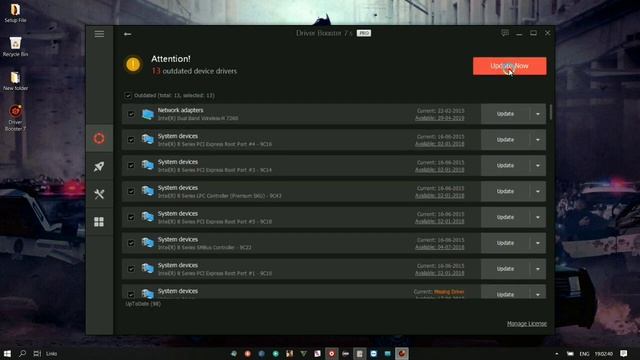Open Task View on the taskbar

tap(37, 353)
